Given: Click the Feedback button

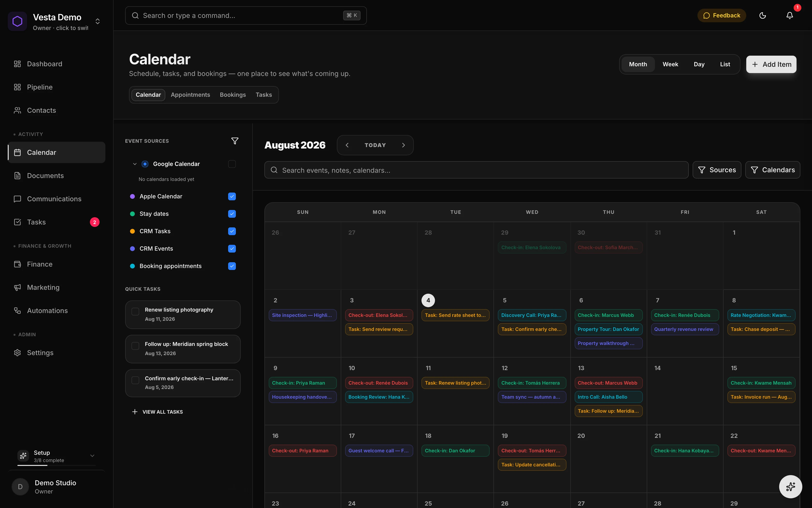Looking at the screenshot, I should pyautogui.click(x=721, y=15).
